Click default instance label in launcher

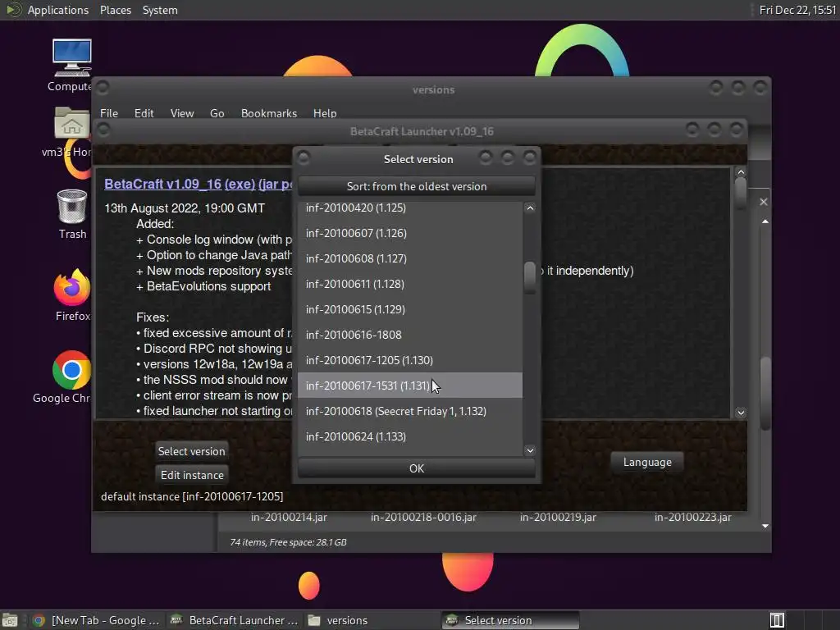click(192, 496)
